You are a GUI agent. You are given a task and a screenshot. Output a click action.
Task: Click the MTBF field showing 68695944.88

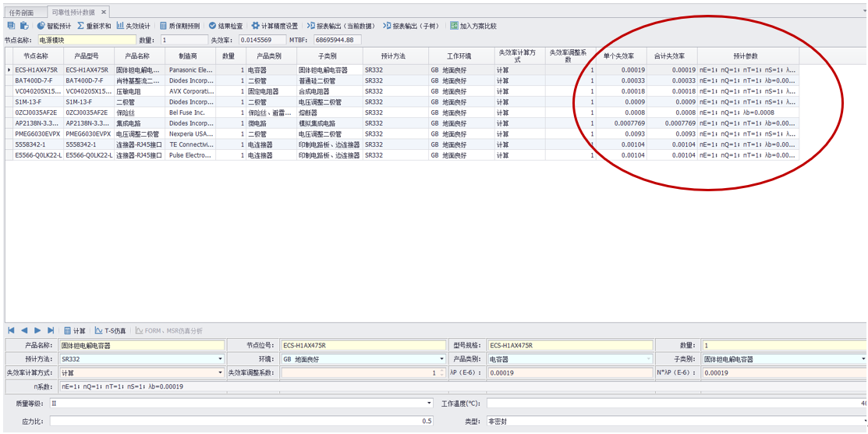click(x=337, y=40)
